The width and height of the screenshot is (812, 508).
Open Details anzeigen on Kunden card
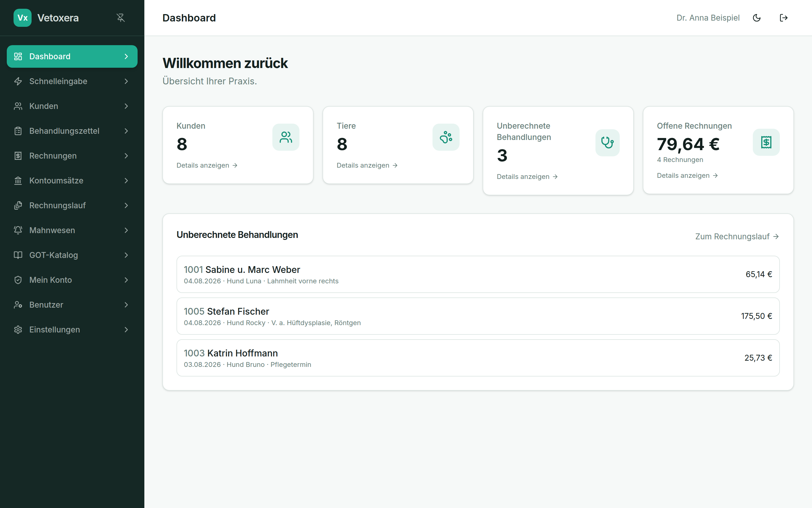tap(207, 165)
